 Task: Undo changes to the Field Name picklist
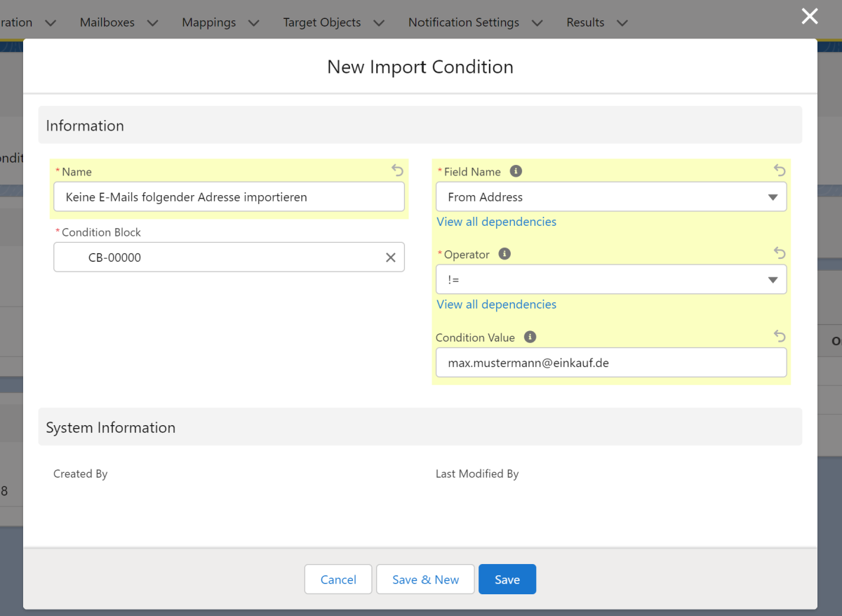779,170
